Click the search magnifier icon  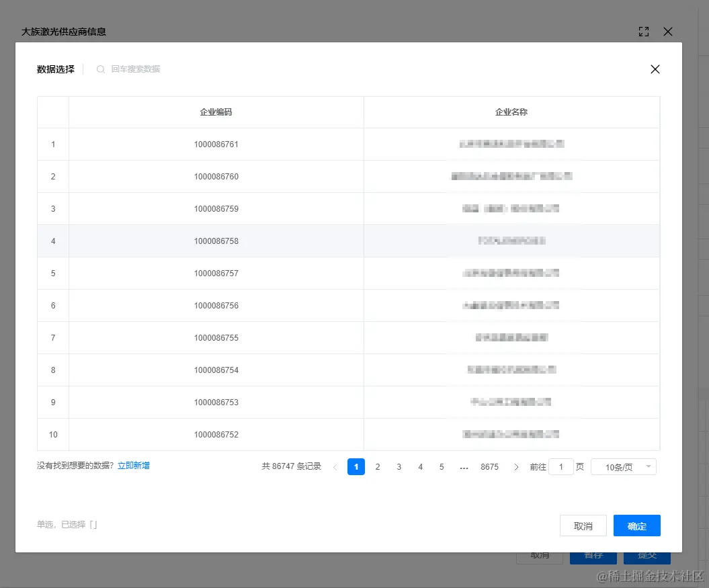(101, 69)
